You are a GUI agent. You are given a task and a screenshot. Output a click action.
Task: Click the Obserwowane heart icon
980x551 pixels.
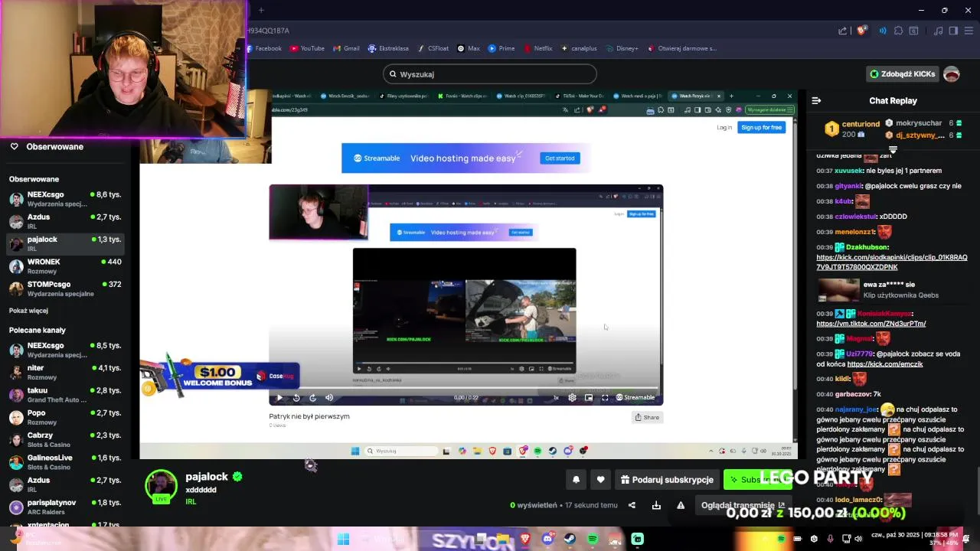coord(14,146)
